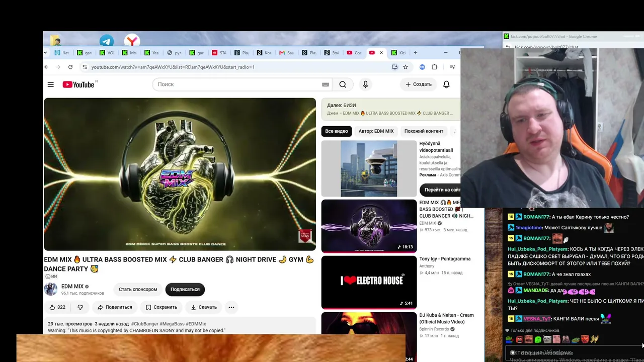Viewport: 644px width, 362px height.
Task: Click the Yandex browser desktop icon
Action: click(132, 40)
